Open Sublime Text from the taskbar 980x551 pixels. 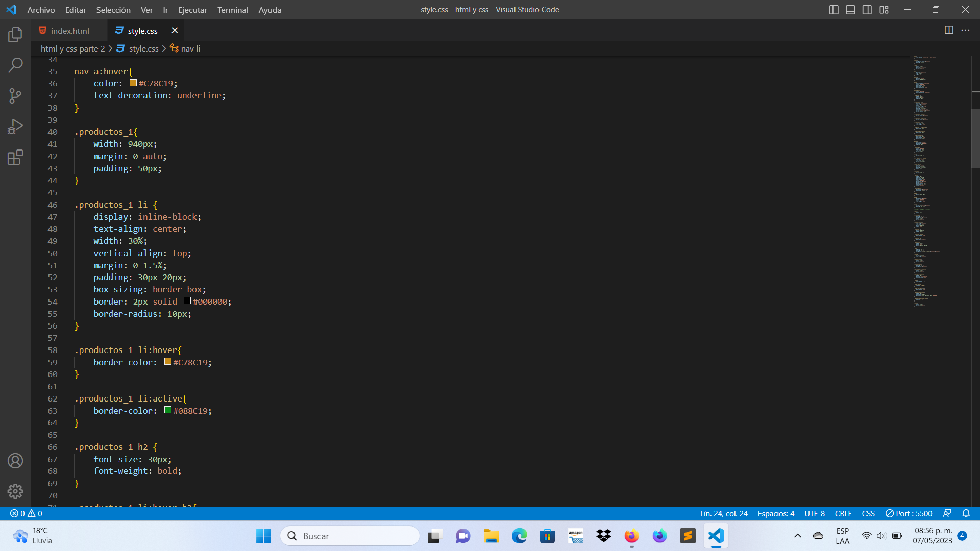click(x=688, y=536)
